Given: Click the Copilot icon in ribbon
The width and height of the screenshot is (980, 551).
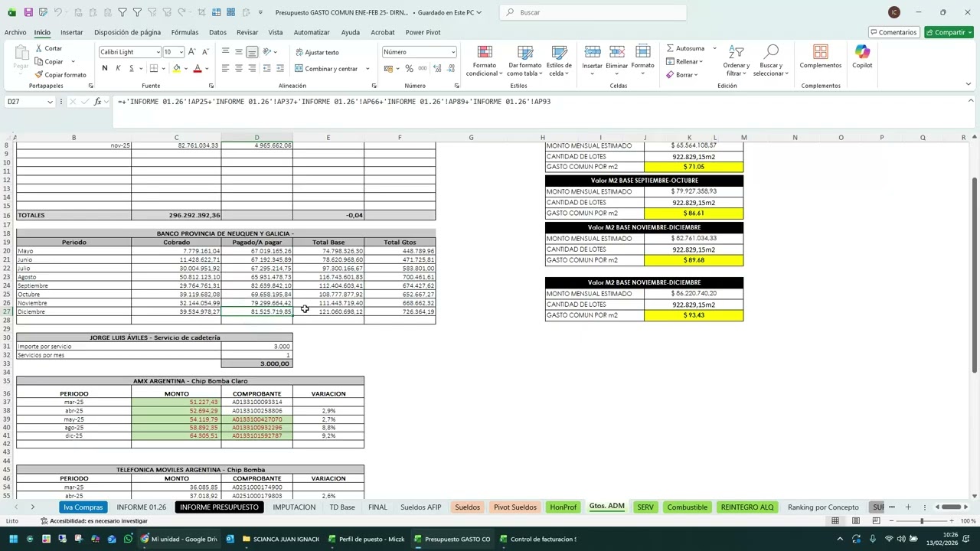Looking at the screenshot, I should pyautogui.click(x=862, y=52).
